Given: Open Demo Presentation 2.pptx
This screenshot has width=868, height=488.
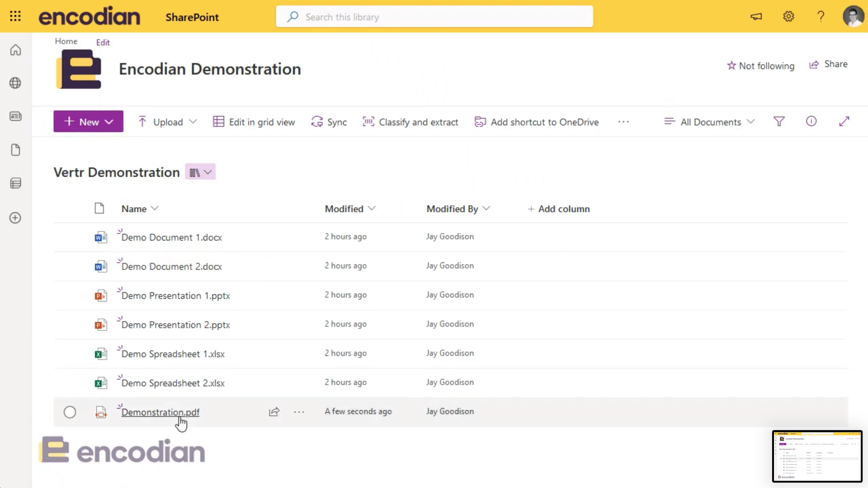Looking at the screenshot, I should tap(175, 325).
